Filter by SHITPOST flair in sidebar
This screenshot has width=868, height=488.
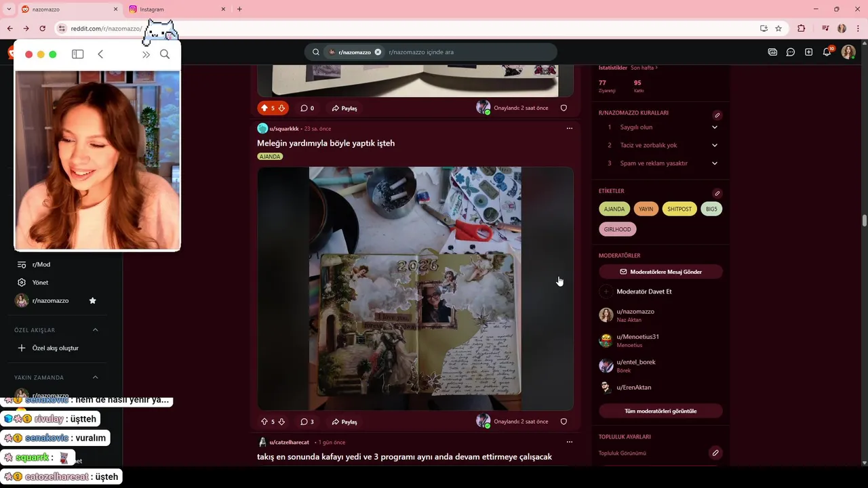[x=679, y=209]
